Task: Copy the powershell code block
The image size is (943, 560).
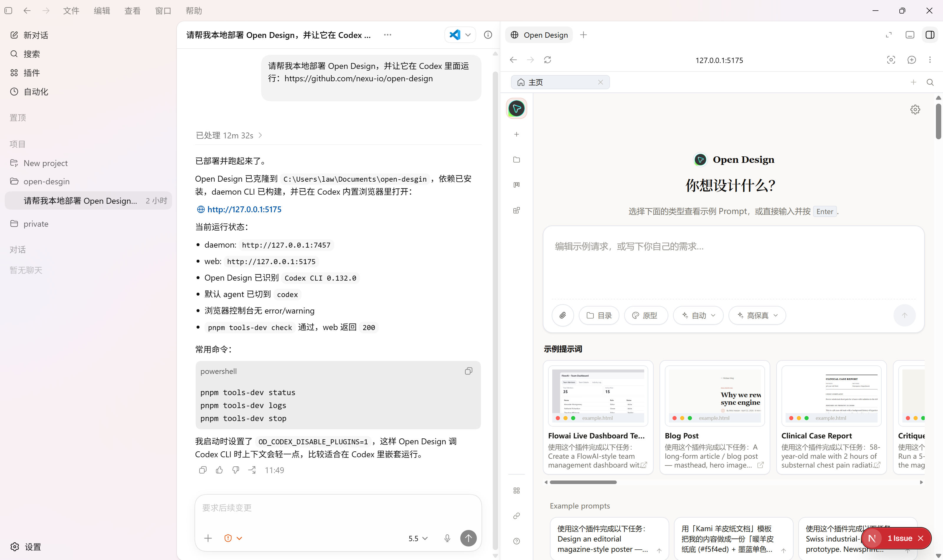Action: pos(468,371)
